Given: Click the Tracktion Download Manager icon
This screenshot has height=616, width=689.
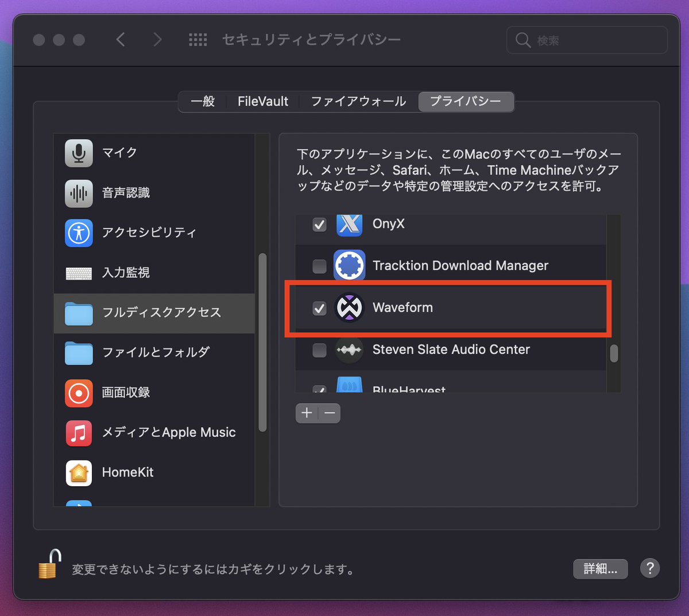Looking at the screenshot, I should pos(349,265).
